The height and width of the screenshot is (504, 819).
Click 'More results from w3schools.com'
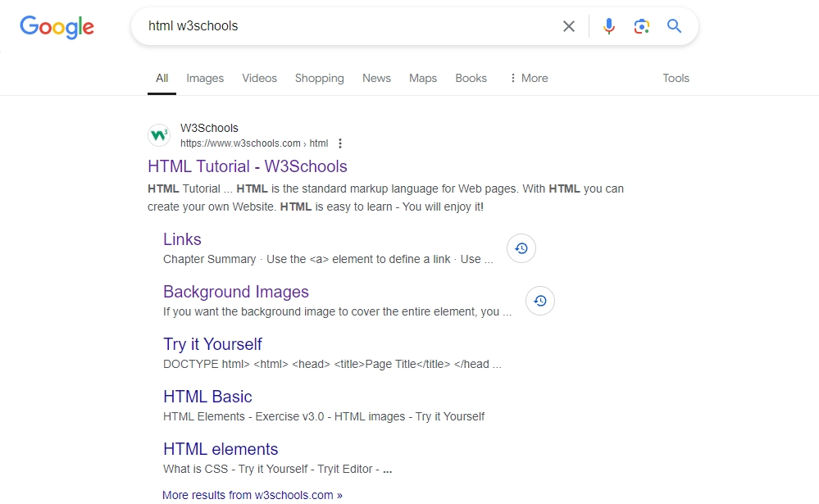coord(253,495)
